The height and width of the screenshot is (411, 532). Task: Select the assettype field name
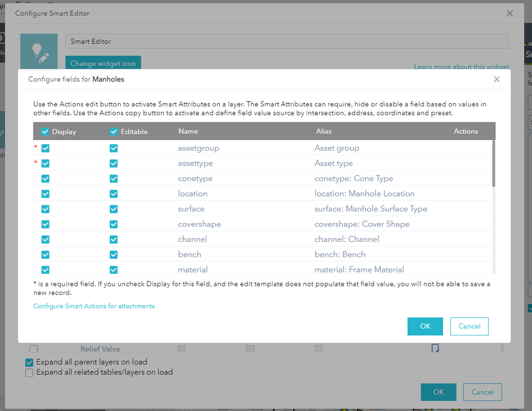(195, 163)
